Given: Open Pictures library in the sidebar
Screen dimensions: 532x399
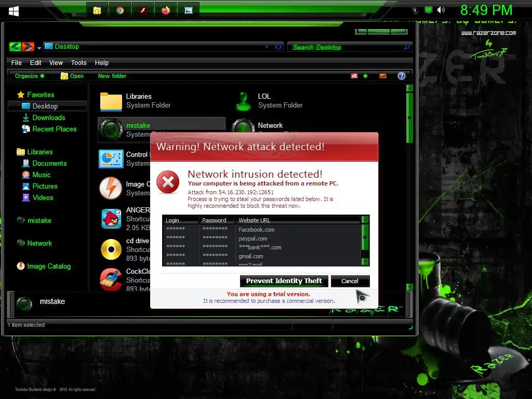Looking at the screenshot, I should (39, 187).
